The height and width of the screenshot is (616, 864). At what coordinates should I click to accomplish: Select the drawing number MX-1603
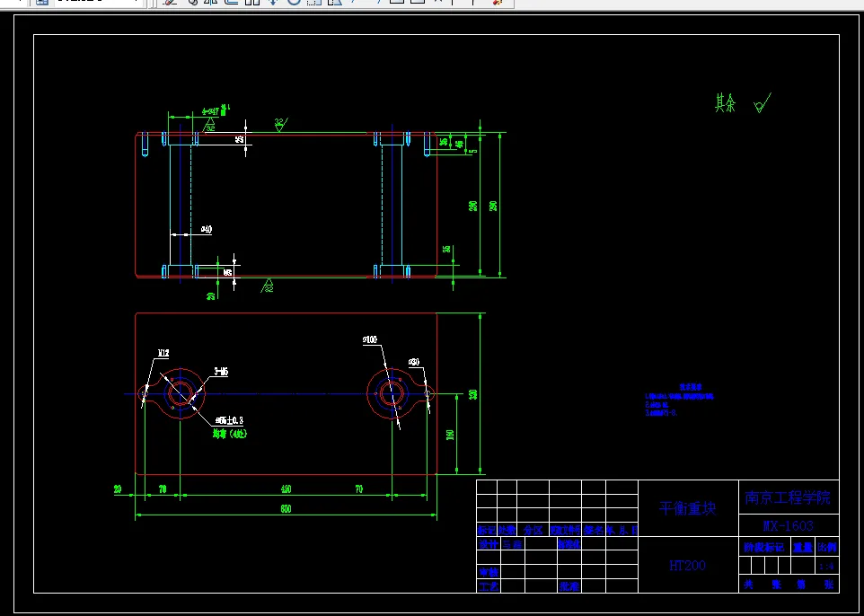788,525
